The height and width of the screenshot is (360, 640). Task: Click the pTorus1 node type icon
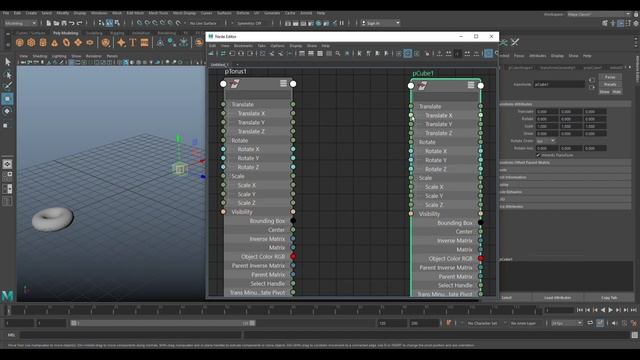[x=234, y=84]
